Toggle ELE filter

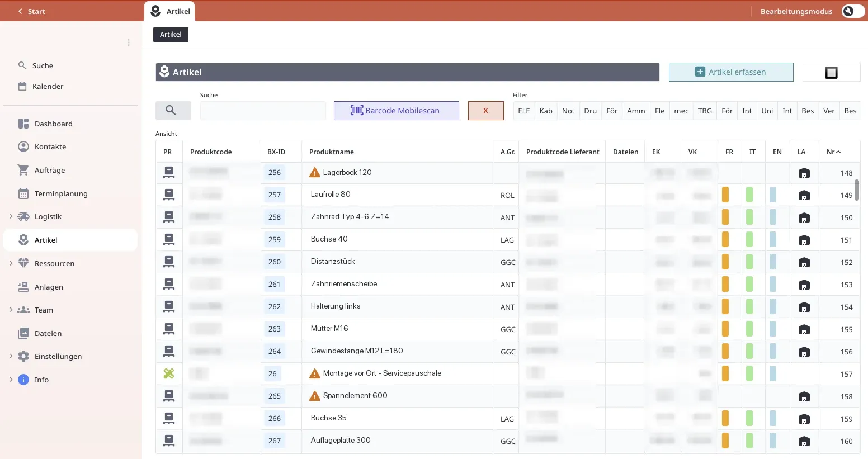(x=524, y=111)
